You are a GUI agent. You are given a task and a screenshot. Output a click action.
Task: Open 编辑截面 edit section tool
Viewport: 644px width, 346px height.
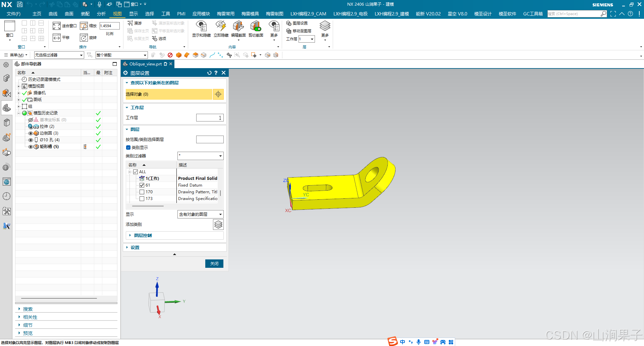(238, 29)
